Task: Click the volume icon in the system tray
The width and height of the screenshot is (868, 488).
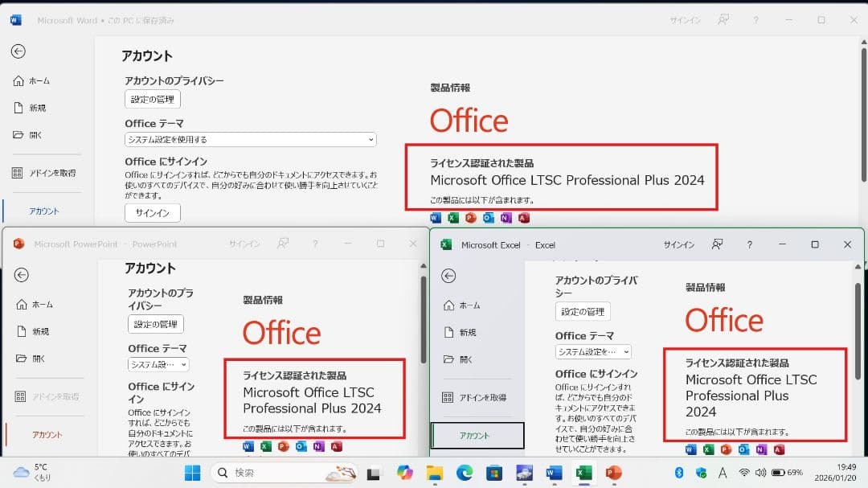Action: coord(760,474)
